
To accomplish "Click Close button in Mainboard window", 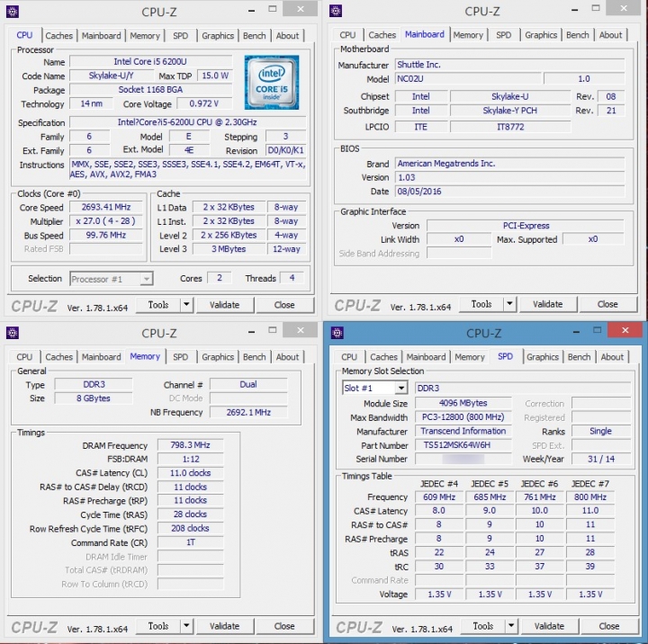I will click(x=607, y=304).
